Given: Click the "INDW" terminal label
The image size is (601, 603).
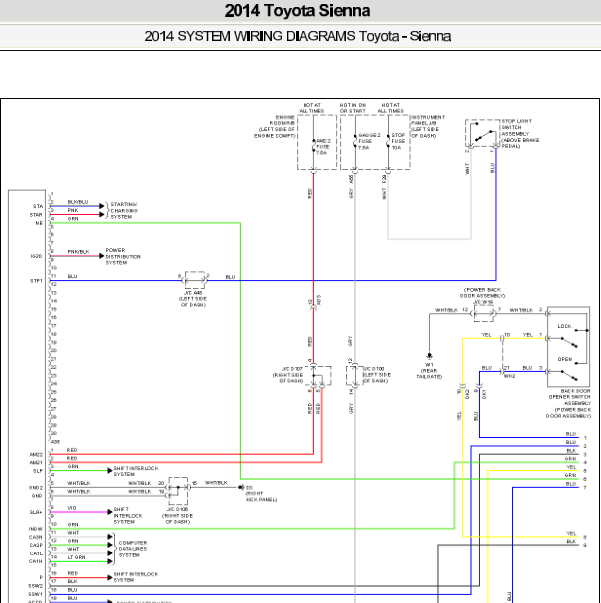Looking at the screenshot, I should tap(36, 529).
